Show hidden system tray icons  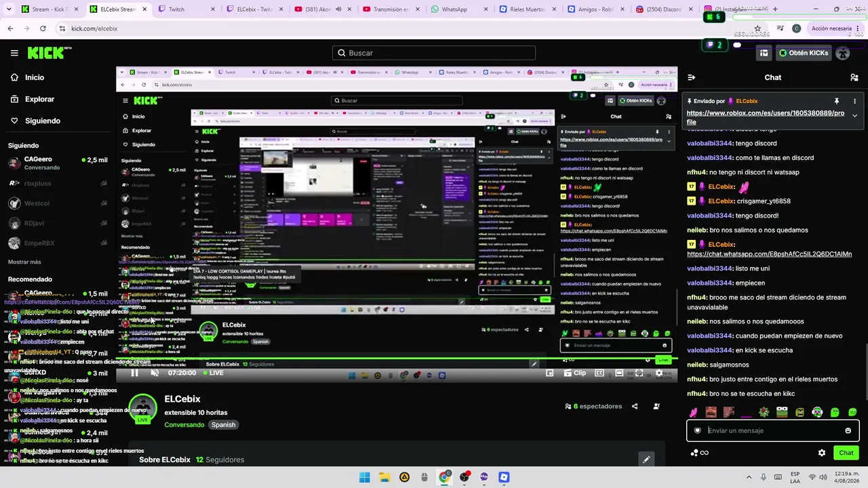(x=749, y=477)
